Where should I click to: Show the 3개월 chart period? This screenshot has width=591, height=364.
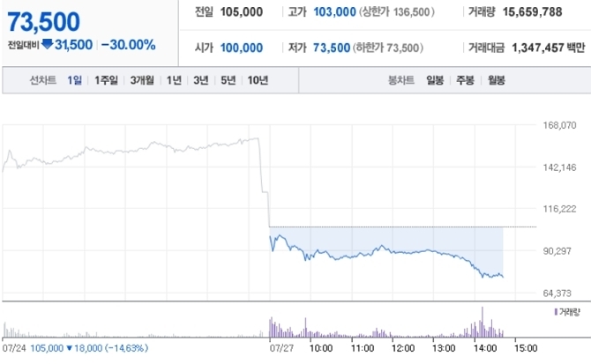[x=142, y=81]
